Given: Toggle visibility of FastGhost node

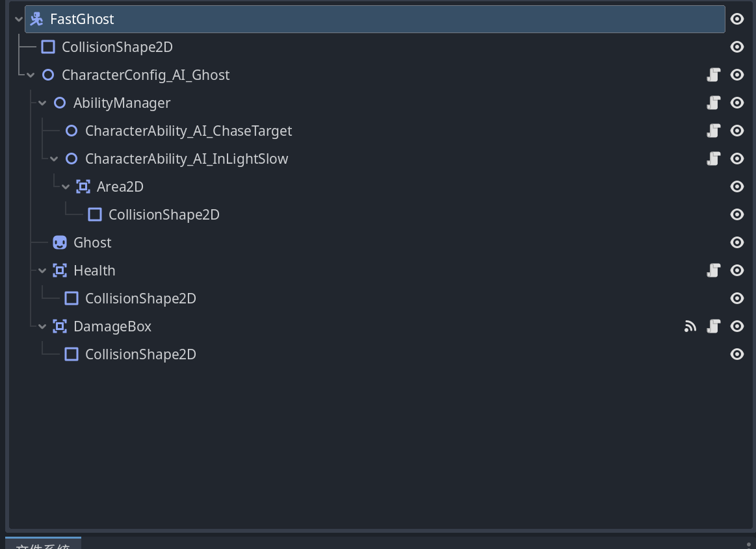Looking at the screenshot, I should 737,19.
